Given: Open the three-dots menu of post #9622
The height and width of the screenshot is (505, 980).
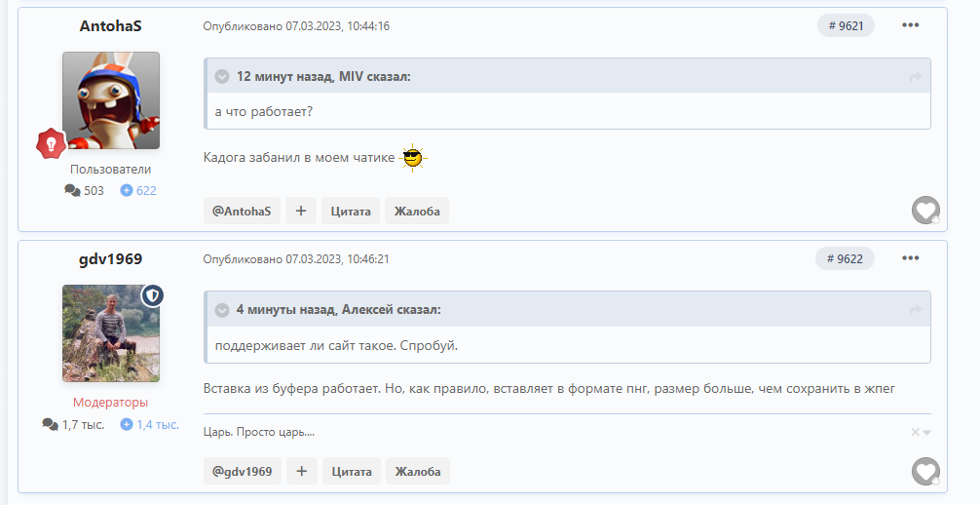Looking at the screenshot, I should pos(910,257).
